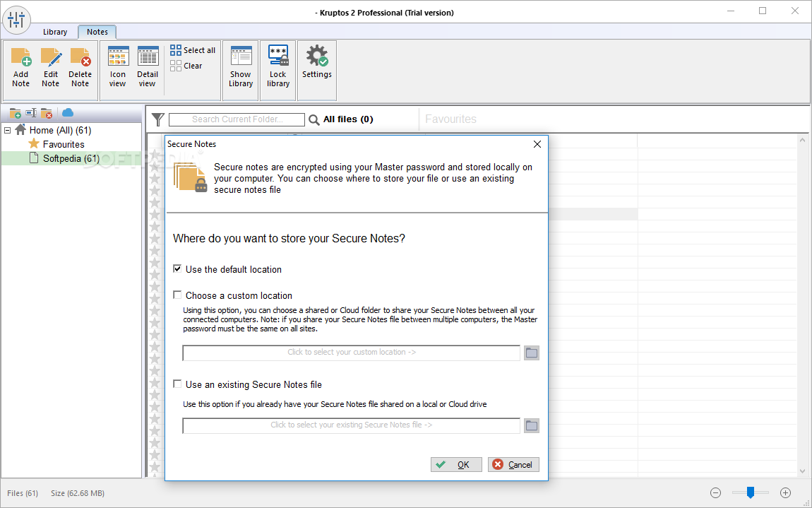
Task: Confirm with the OK button
Action: pos(456,464)
